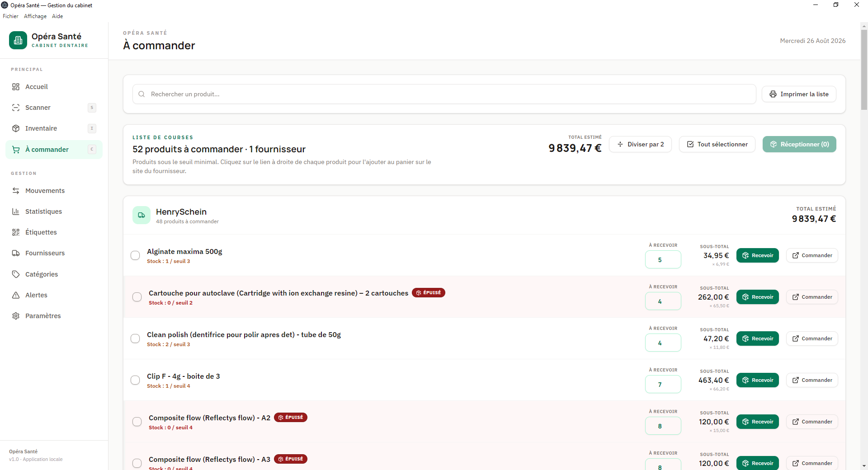Viewport: 868px width, 470px height.
Task: Check the Clean polish product checkbox
Action: point(135,338)
